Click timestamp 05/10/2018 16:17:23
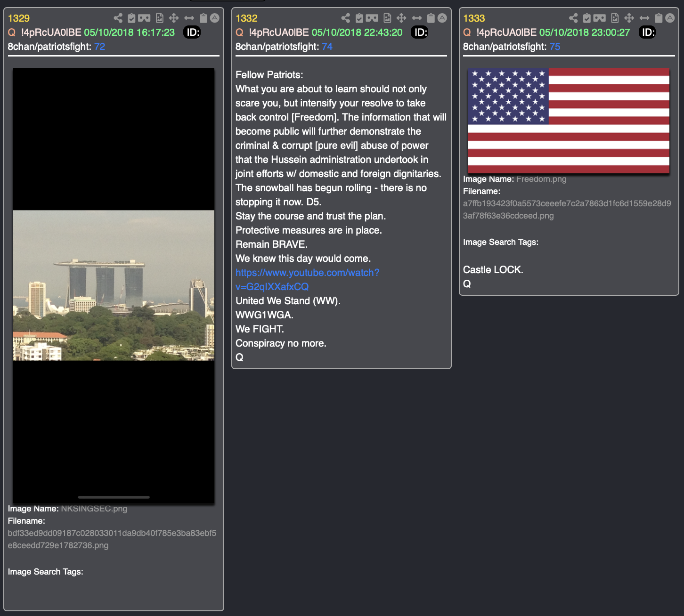684x616 pixels. click(130, 32)
